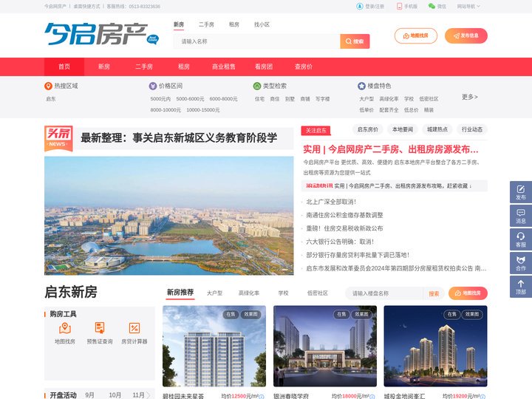
Task: Focus the property name search field
Action: pos(384,293)
